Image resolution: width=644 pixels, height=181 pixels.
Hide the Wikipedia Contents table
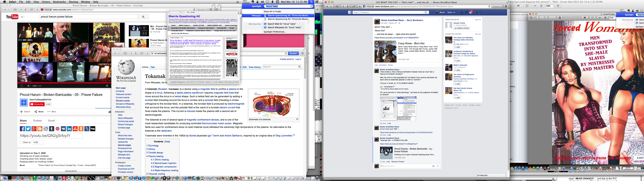pyautogui.click(x=167, y=141)
